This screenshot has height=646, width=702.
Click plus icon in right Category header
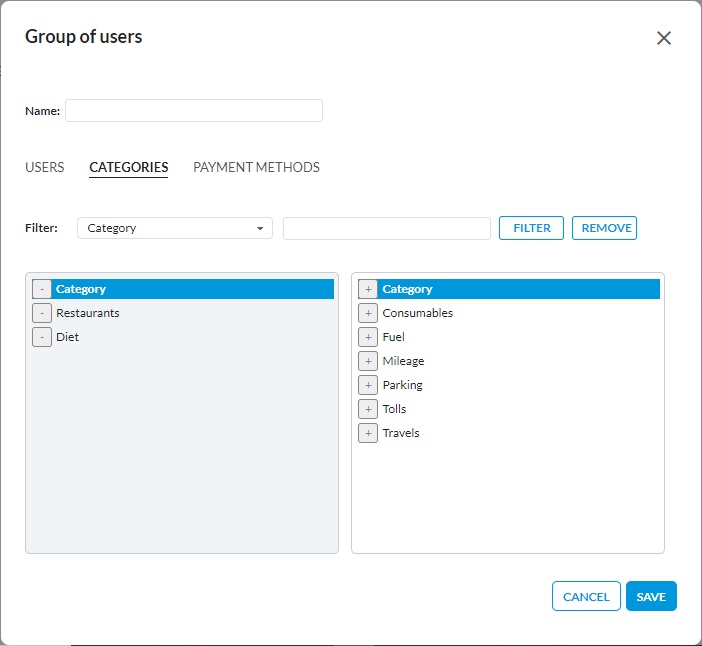(x=368, y=289)
